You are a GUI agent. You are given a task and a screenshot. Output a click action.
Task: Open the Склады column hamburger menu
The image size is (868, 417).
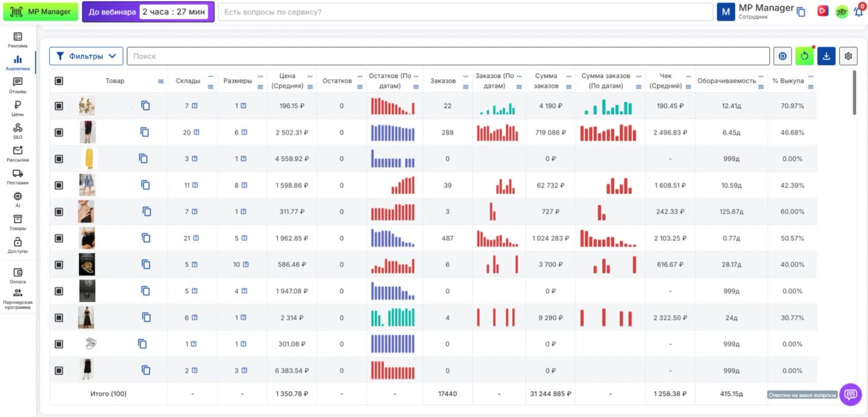click(211, 86)
